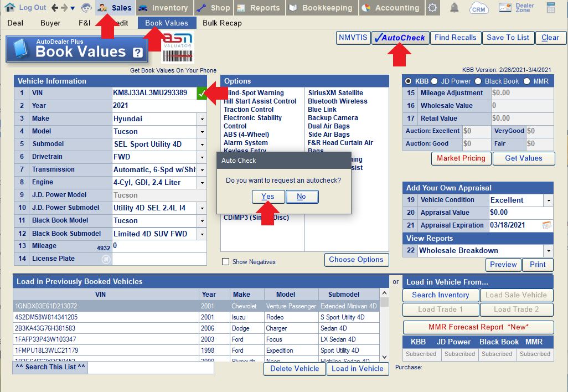The image size is (568, 392).
Task: Toggle the Show Negatives checkbox
Action: [x=225, y=261]
